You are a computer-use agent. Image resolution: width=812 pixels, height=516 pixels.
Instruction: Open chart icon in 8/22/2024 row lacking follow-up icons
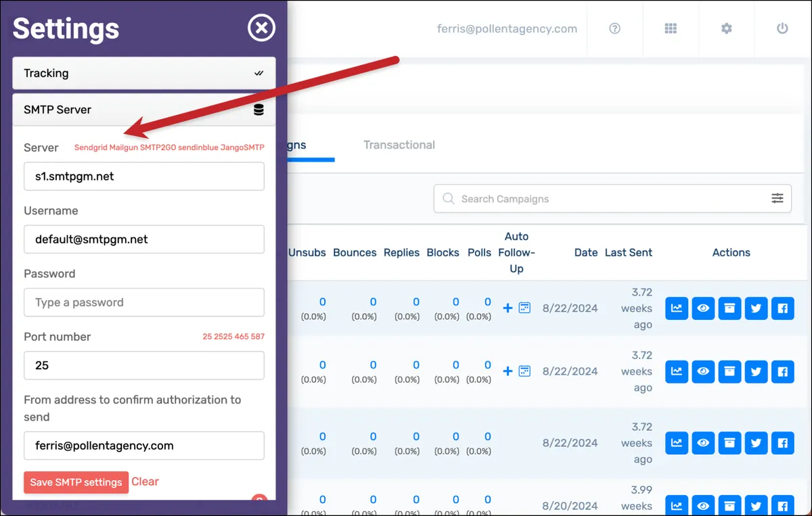tap(677, 443)
